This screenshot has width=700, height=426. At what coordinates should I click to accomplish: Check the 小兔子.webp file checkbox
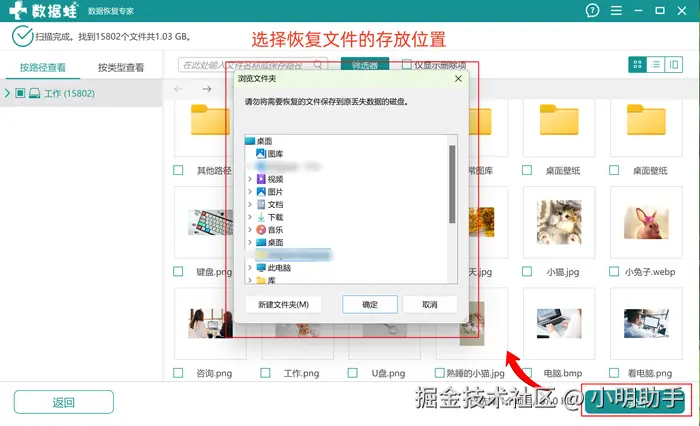click(x=614, y=271)
